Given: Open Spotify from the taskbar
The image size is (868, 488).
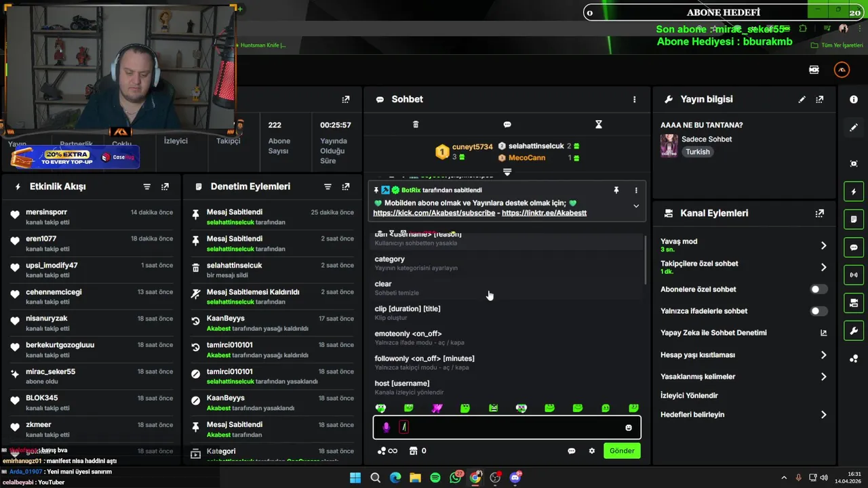Looking at the screenshot, I should pyautogui.click(x=435, y=478).
